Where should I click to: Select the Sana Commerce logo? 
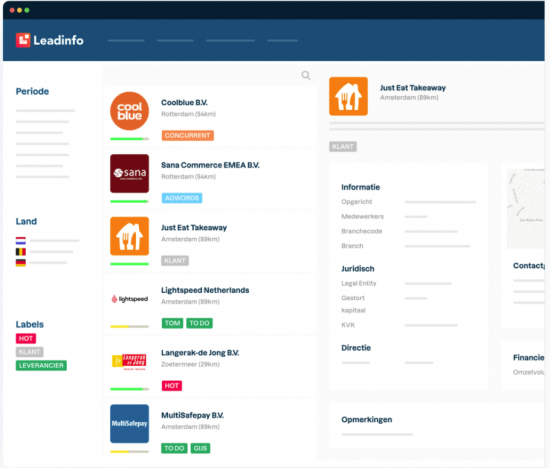[129, 174]
